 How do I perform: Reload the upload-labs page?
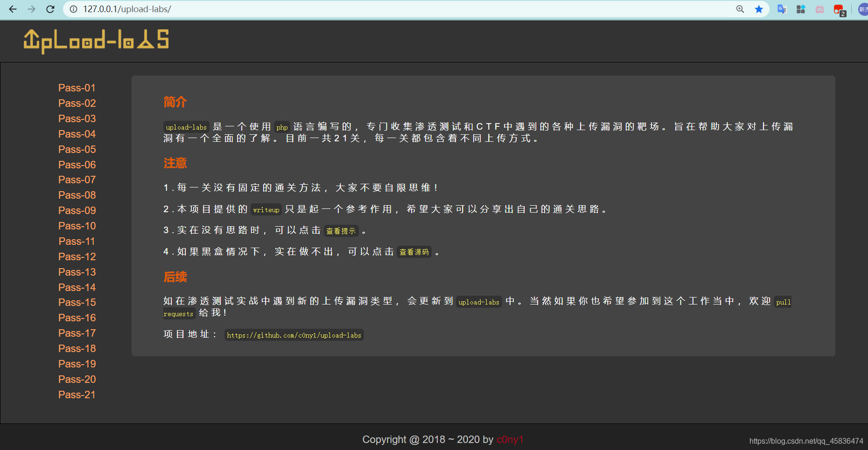click(x=50, y=9)
